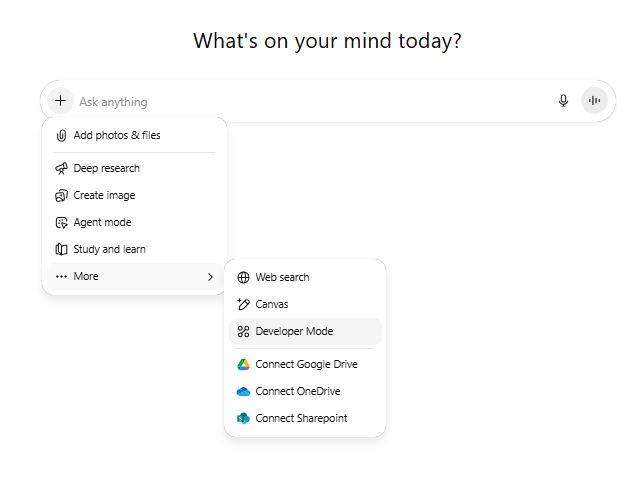Click the Study and learn book icon
The image size is (635, 481).
click(x=62, y=250)
